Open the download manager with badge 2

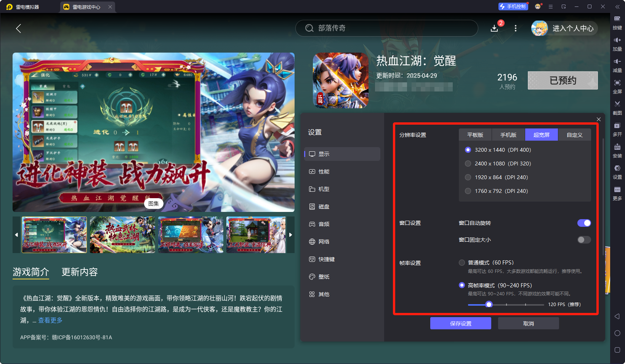pyautogui.click(x=494, y=28)
